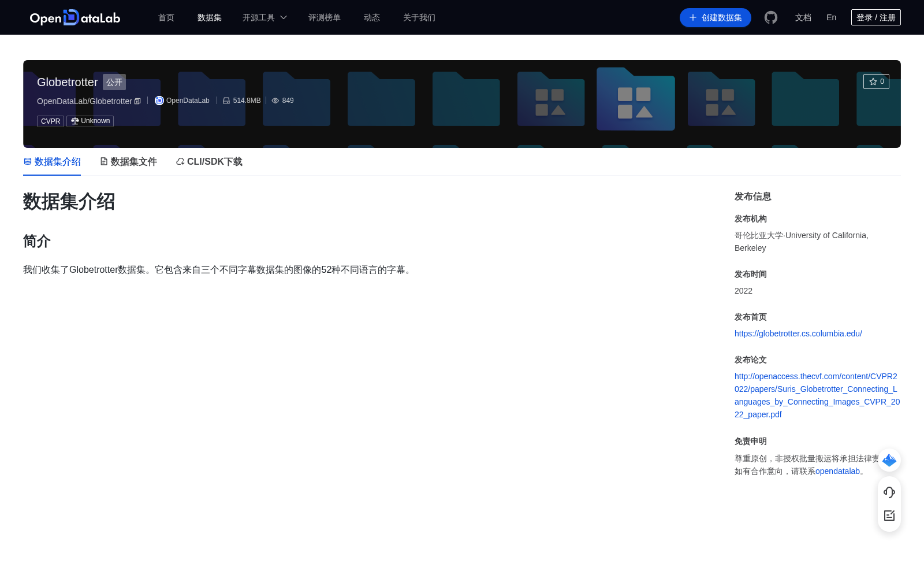This screenshot has height=578, width=924.
Task: Click the Globetrotter dataset title
Action: [68, 82]
